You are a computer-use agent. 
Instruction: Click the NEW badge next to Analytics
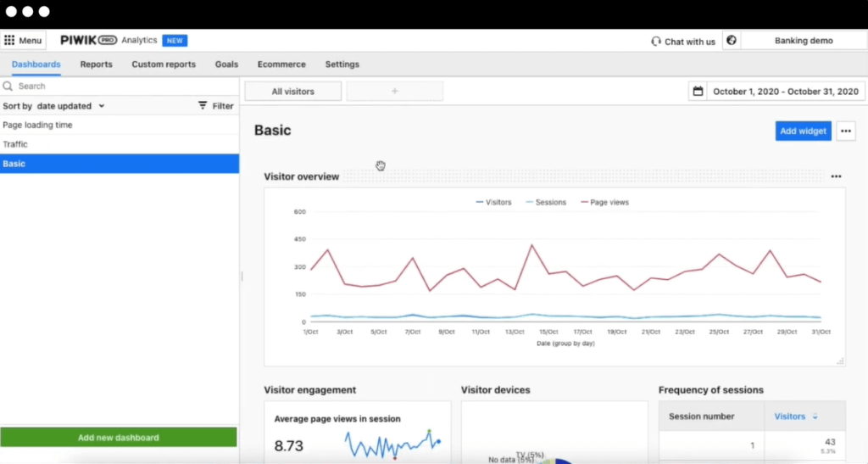click(175, 41)
